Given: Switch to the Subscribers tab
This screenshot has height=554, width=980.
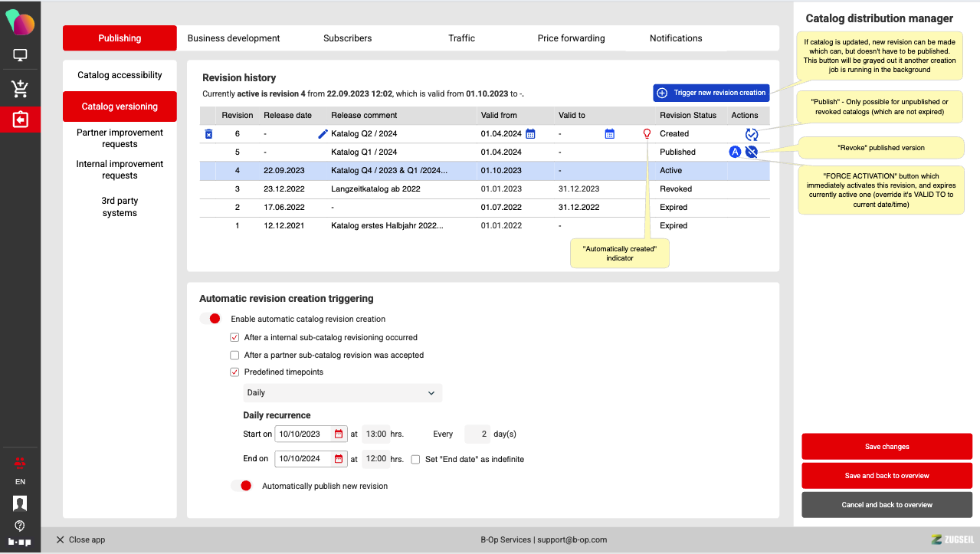Looking at the screenshot, I should [x=347, y=38].
